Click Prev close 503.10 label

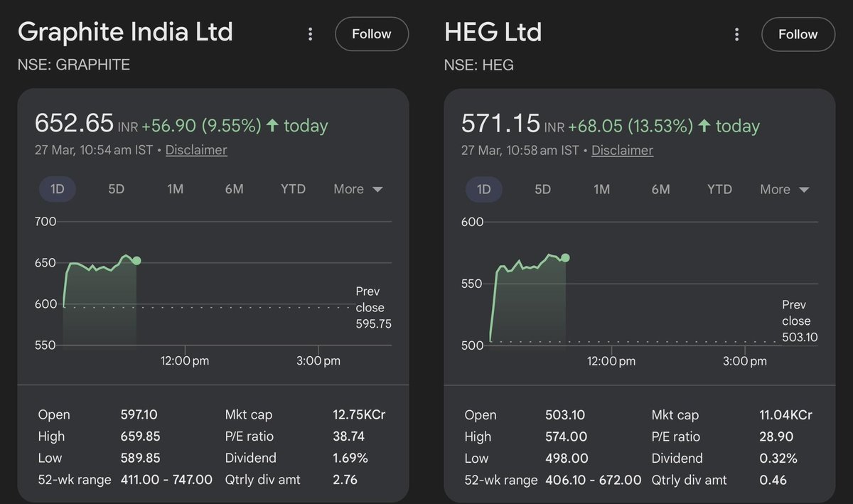[799, 321]
